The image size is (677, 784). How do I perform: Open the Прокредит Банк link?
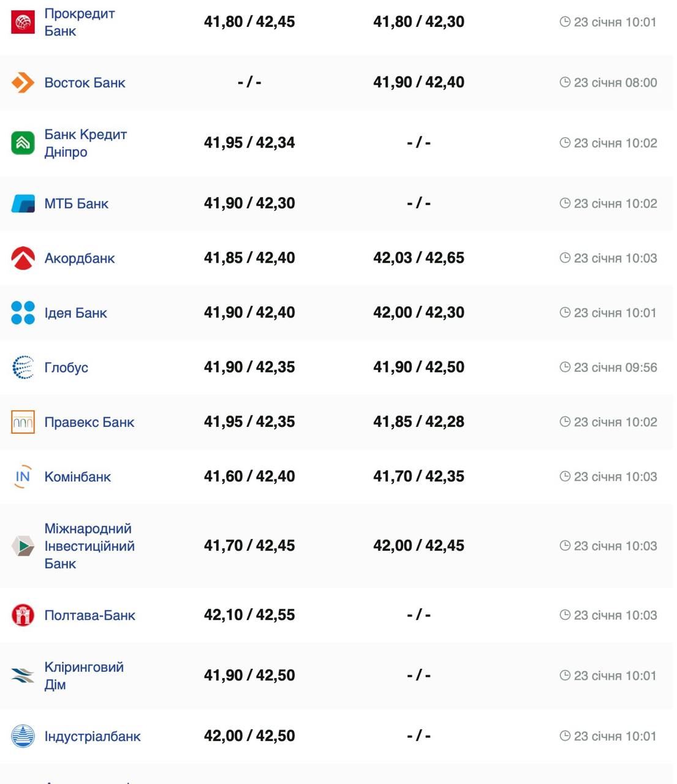[x=79, y=22]
